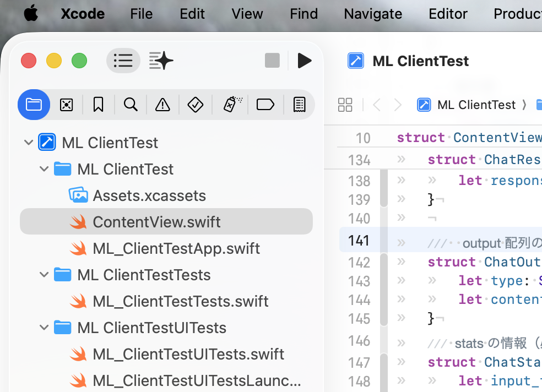This screenshot has width=542, height=392.
Task: Open the Bookmark navigator
Action: coord(99,105)
